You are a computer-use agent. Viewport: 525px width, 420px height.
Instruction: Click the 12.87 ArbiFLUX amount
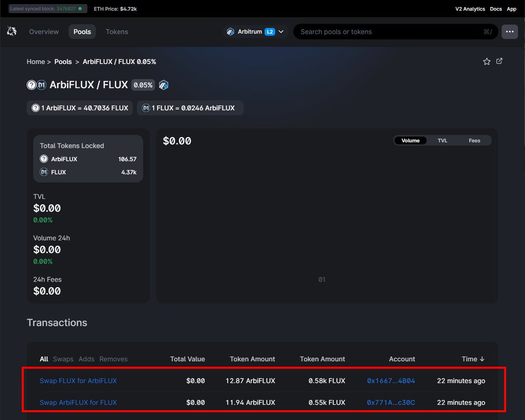tap(250, 381)
